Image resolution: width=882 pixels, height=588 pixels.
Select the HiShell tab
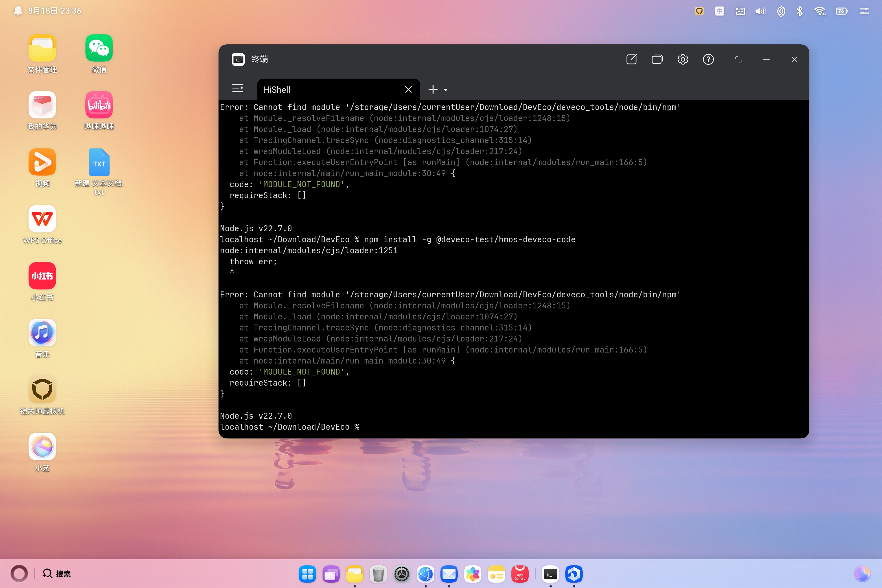click(x=338, y=90)
